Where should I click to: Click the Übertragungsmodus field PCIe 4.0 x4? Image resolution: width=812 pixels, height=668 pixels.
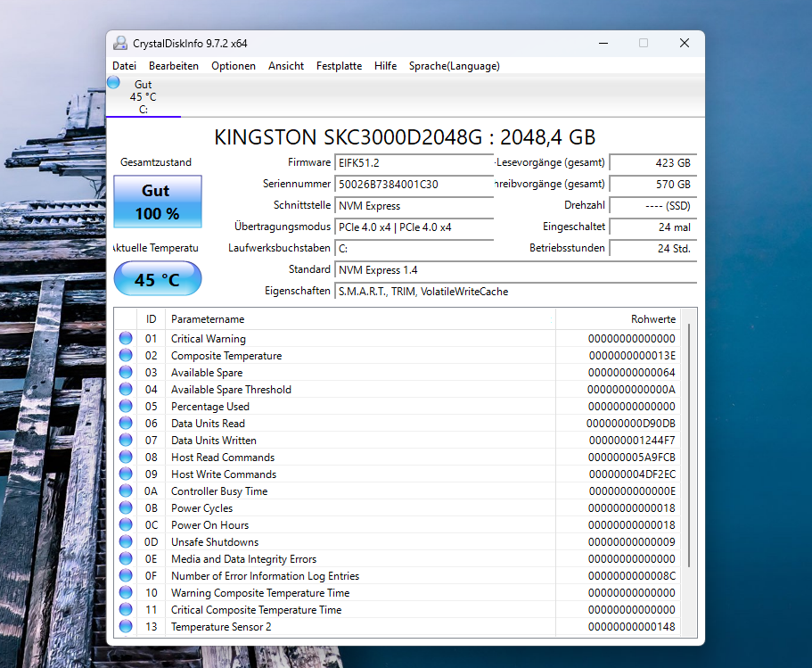coord(414,227)
